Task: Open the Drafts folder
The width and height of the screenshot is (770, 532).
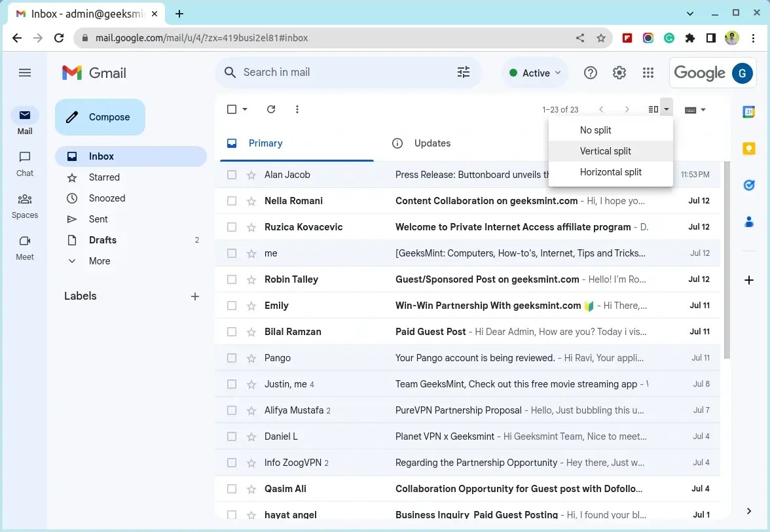Action: click(x=103, y=239)
